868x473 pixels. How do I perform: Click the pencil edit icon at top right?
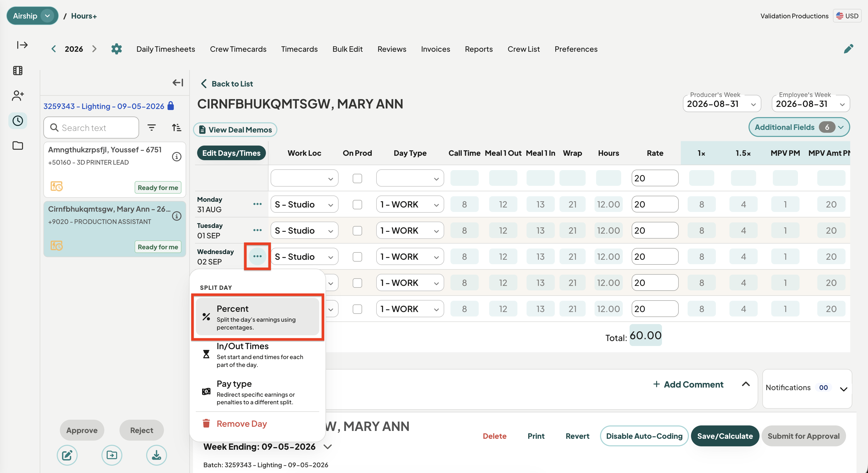pos(848,49)
